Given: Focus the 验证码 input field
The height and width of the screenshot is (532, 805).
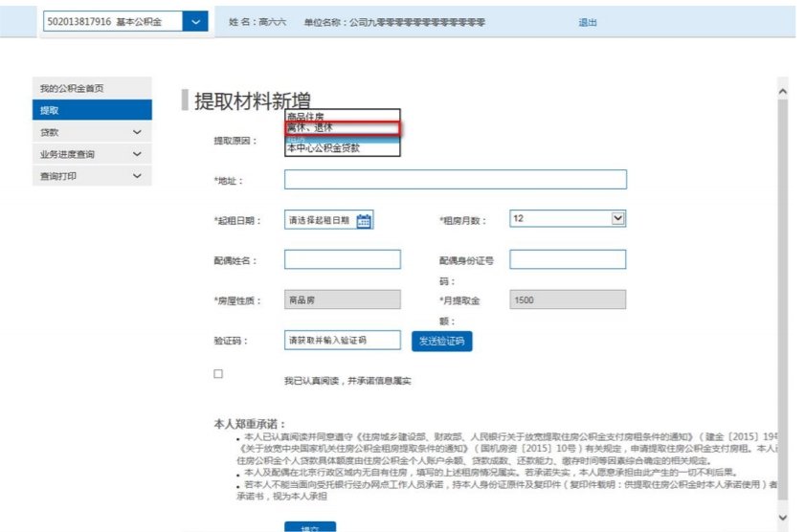Looking at the screenshot, I should (x=343, y=340).
